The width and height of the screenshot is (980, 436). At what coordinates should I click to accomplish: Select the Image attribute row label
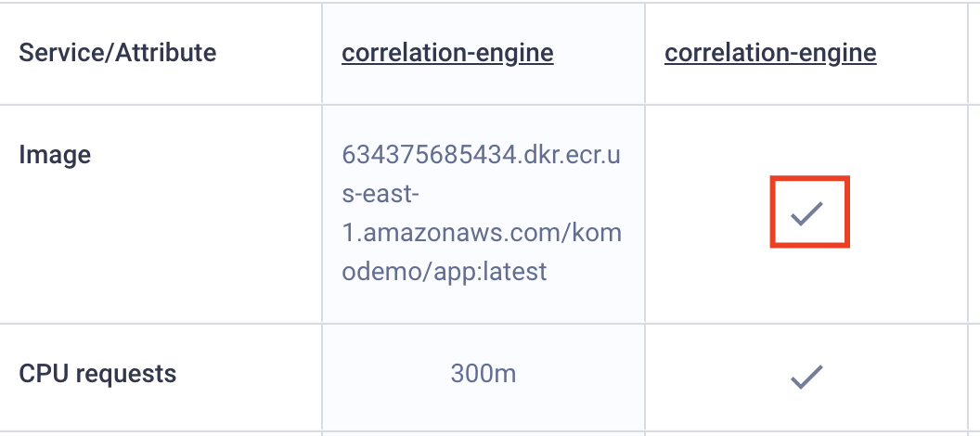(x=55, y=155)
